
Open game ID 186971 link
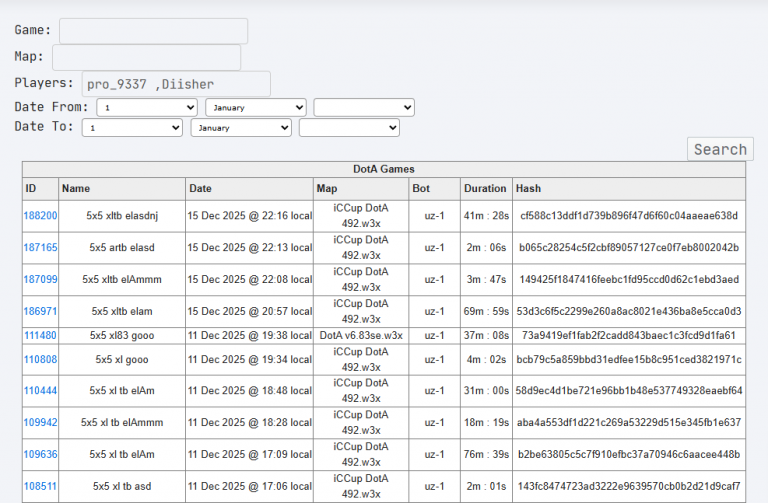click(x=40, y=311)
